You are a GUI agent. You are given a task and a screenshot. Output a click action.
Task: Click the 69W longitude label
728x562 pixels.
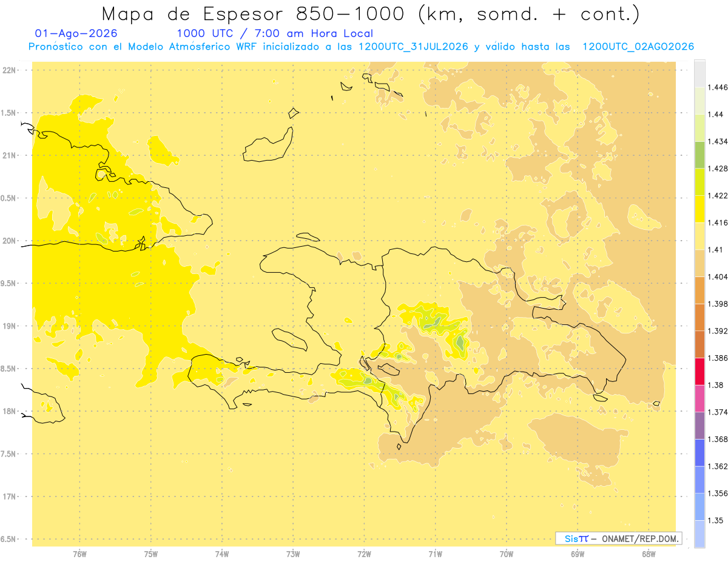point(578,554)
